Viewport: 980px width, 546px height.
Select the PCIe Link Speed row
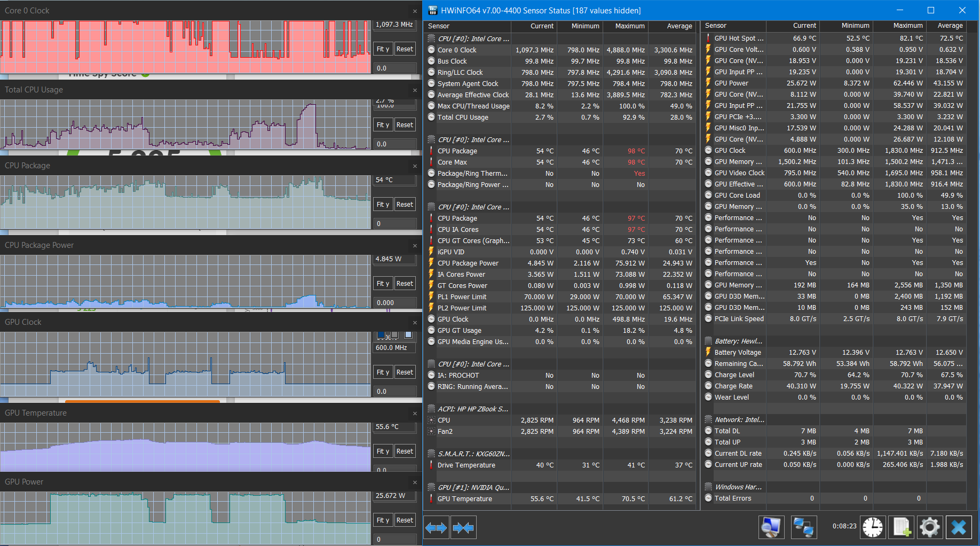pyautogui.click(x=834, y=318)
